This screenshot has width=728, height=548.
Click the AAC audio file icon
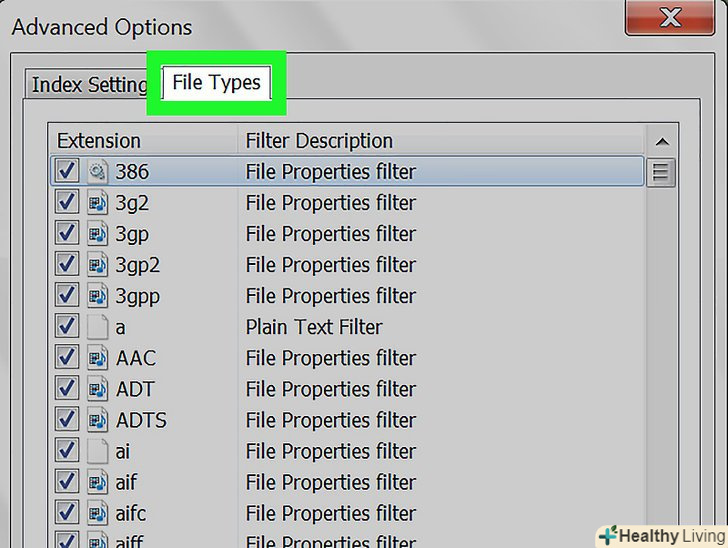pos(97,358)
